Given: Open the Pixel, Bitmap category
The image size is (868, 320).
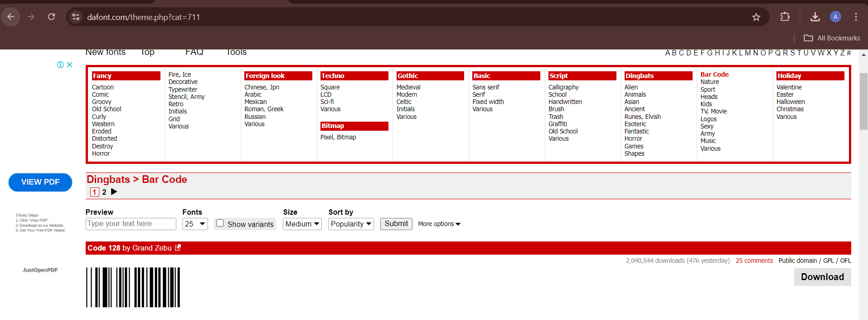Looking at the screenshot, I should tap(338, 137).
